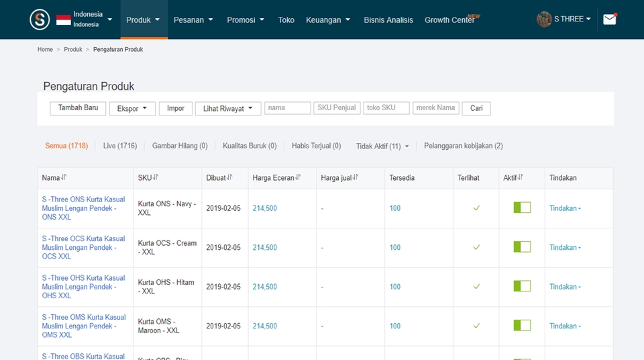Click the Indonesia flag icon
The image size is (644, 360).
[63, 19]
